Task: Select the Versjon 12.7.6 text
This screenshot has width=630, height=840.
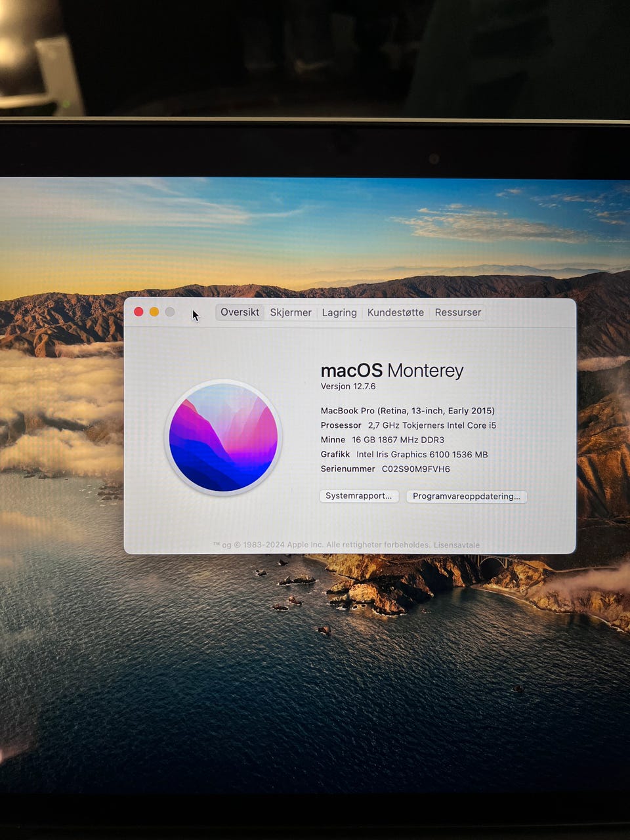Action: coord(348,387)
